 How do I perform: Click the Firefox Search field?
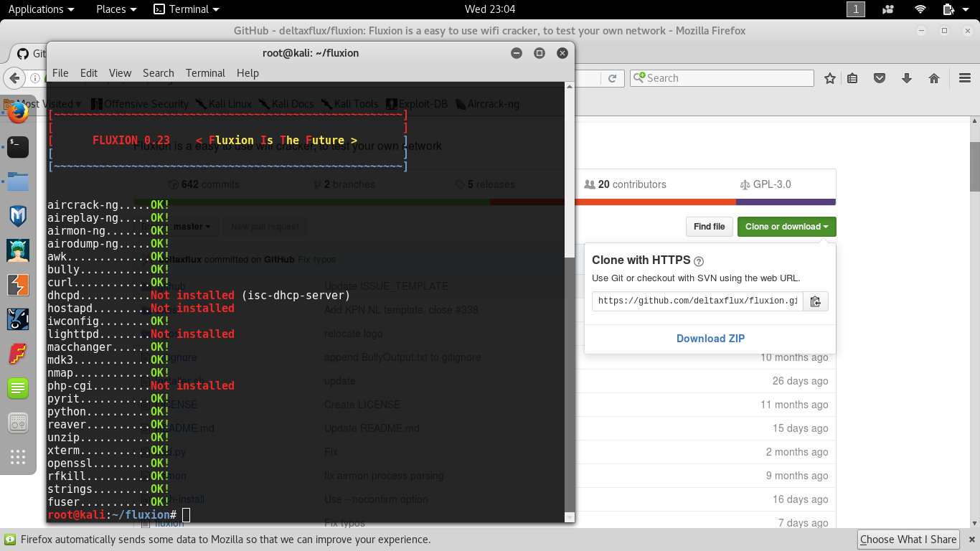[x=722, y=78]
